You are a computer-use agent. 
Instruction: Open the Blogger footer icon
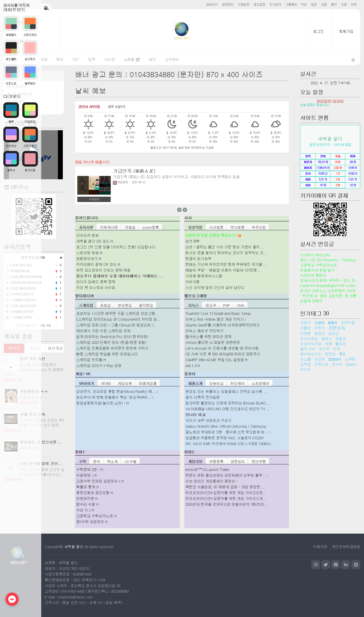coord(356,564)
